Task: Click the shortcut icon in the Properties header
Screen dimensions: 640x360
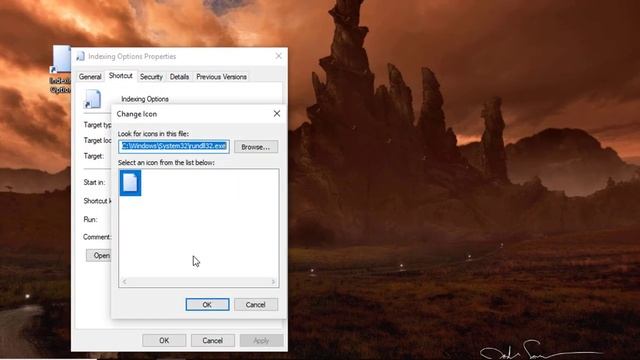Action: point(93,99)
